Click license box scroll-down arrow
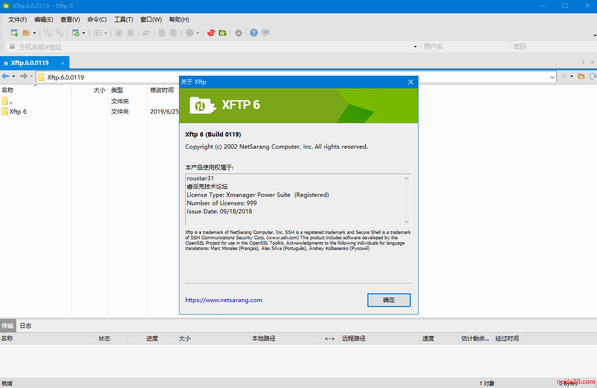597x388 pixels. pos(407,221)
